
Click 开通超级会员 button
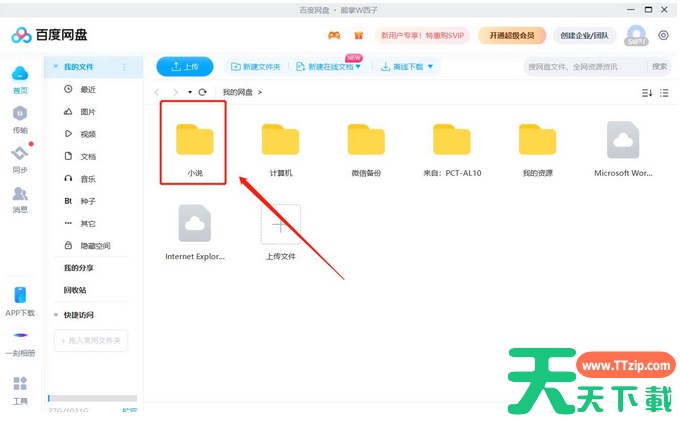tap(512, 36)
